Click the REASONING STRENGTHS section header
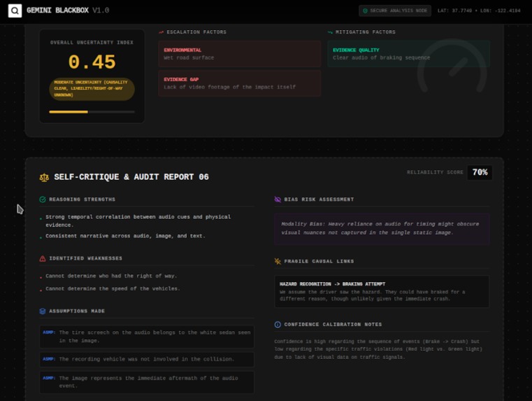 82,199
